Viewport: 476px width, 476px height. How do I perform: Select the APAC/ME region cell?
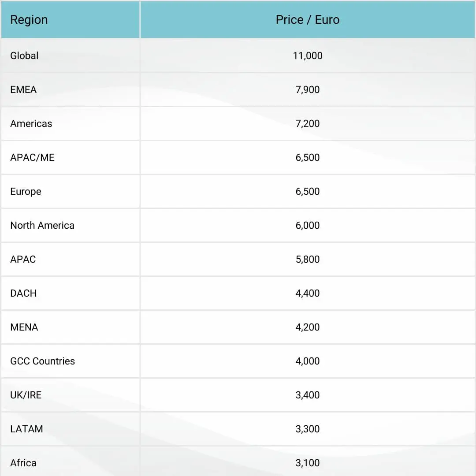click(33, 157)
